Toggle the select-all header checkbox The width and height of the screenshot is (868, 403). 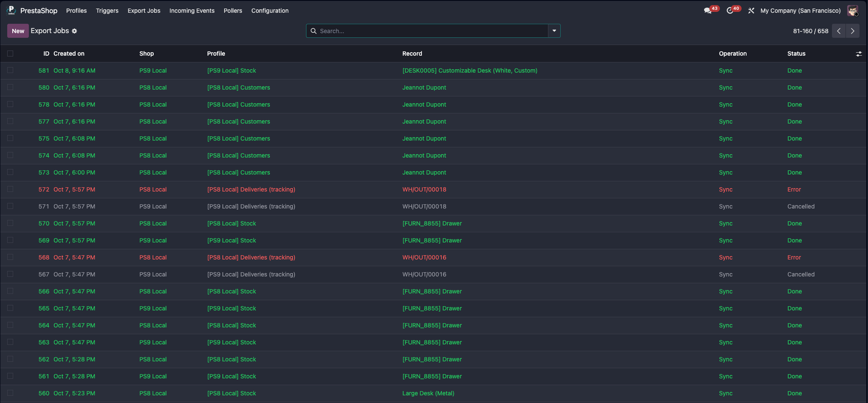[x=10, y=53]
